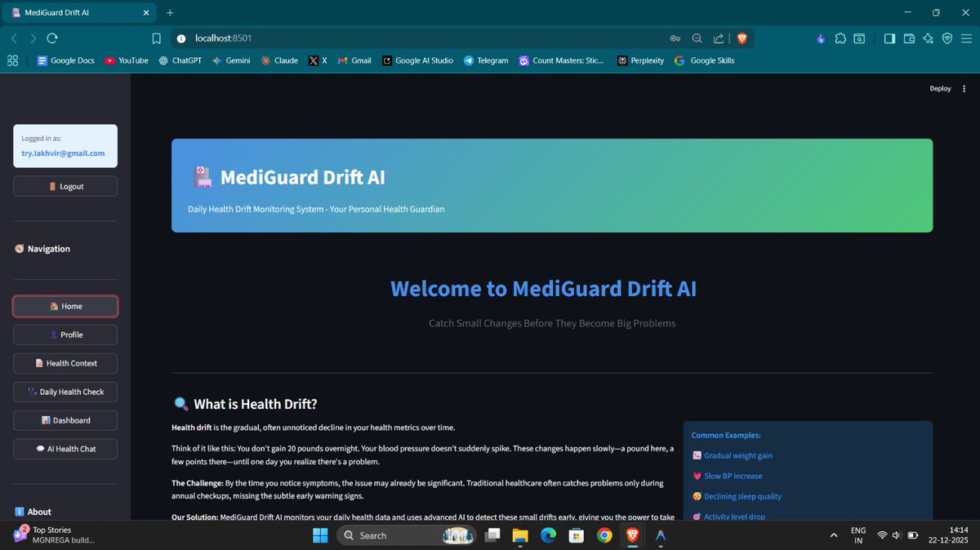This screenshot has width=980, height=550.
Task: Open Brave Shields lion icon
Action: [742, 38]
